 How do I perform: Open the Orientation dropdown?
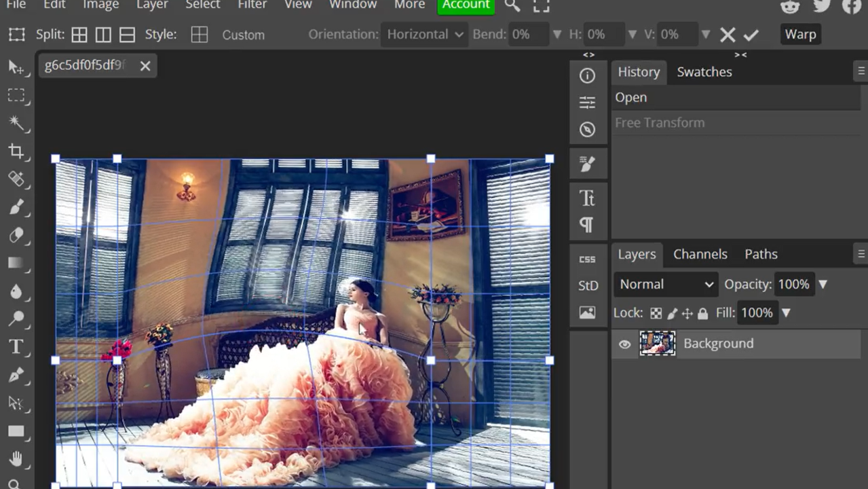[x=423, y=34]
